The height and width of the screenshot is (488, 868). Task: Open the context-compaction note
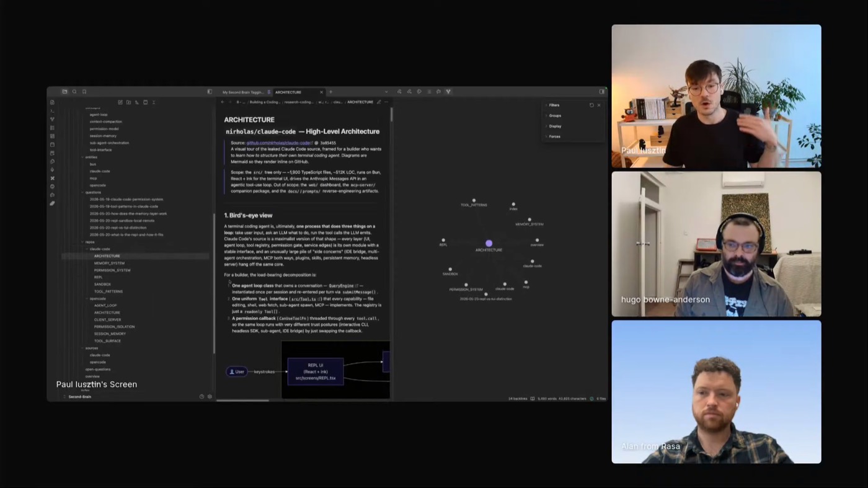(x=105, y=122)
